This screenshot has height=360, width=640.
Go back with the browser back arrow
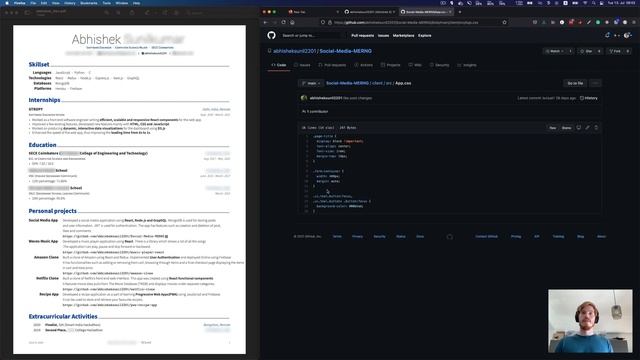click(265, 22)
